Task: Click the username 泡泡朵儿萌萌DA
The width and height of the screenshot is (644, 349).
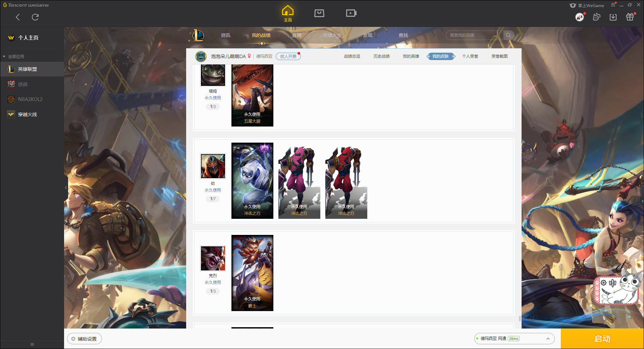Action: point(228,56)
